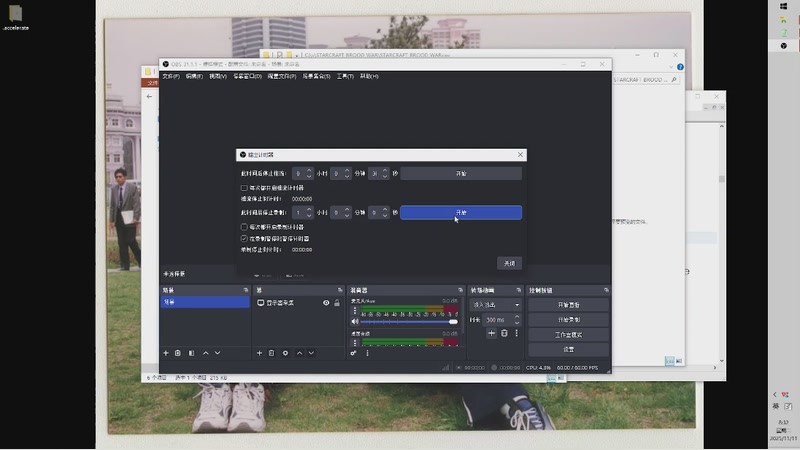Open the 工具(T) Tools menu
The height and width of the screenshot is (450, 800).
coord(345,76)
